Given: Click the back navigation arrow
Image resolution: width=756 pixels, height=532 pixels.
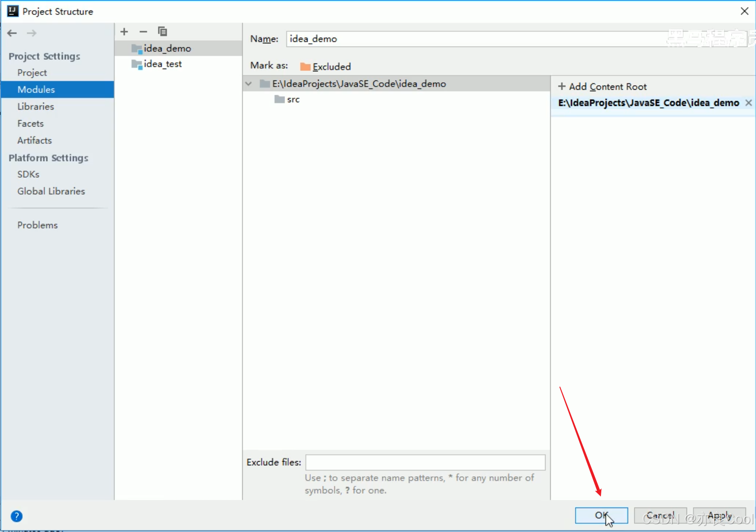Looking at the screenshot, I should [x=12, y=33].
